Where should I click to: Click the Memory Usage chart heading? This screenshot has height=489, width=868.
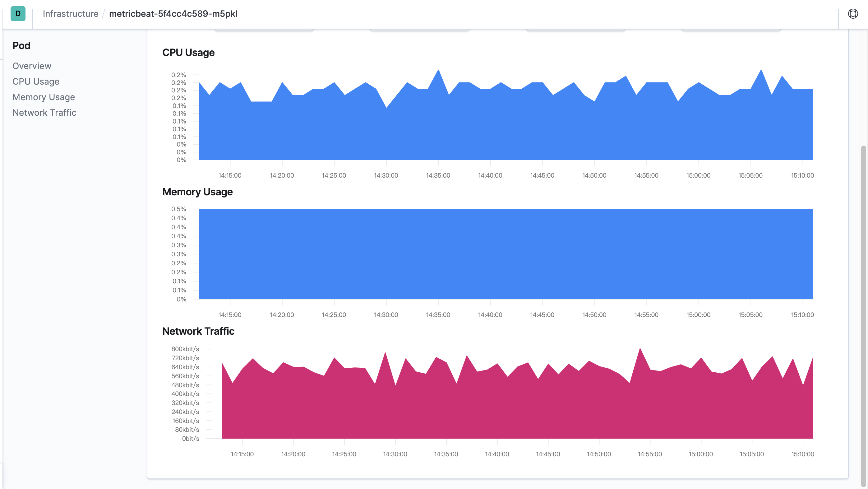(197, 192)
